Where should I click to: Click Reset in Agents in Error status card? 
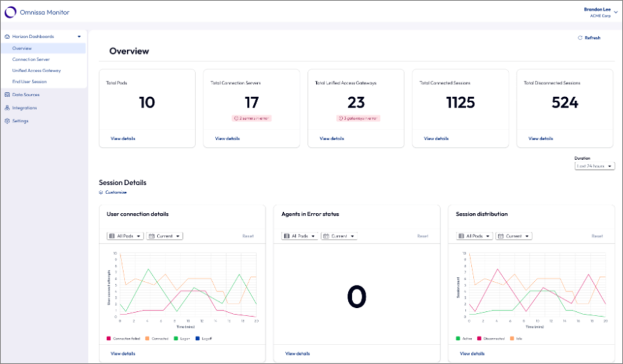[x=423, y=236]
